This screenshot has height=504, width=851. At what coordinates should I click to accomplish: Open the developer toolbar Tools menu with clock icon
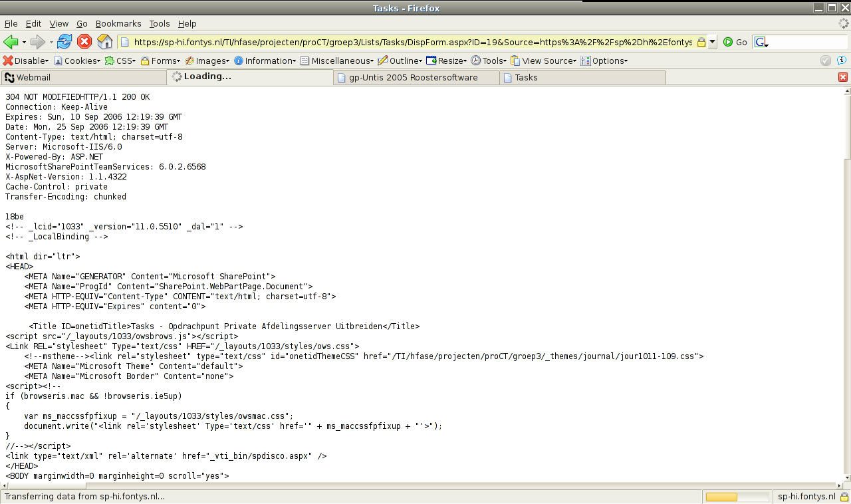[489, 61]
